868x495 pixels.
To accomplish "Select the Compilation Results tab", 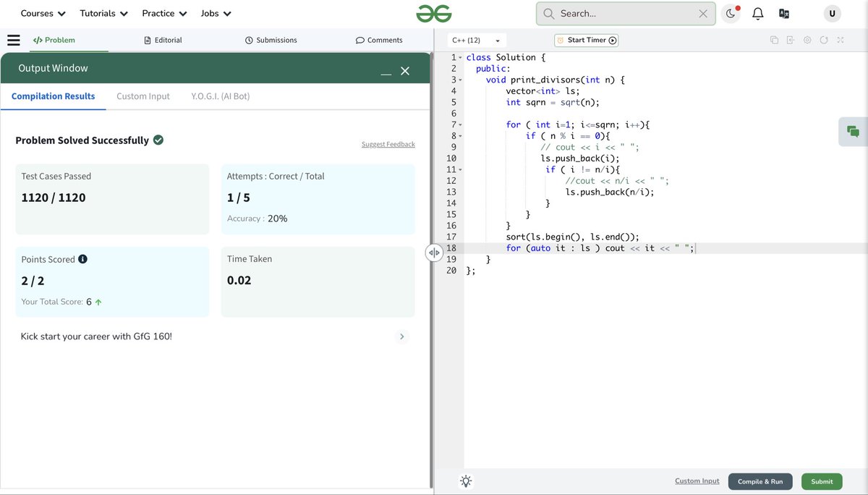I will pos(53,96).
